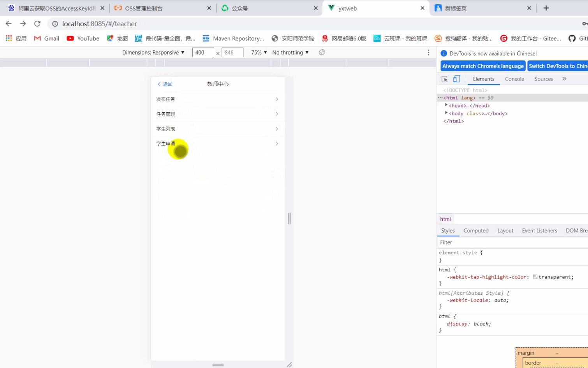Show more DevTools panels chevron
This screenshot has height=368, width=588.
[564, 79]
